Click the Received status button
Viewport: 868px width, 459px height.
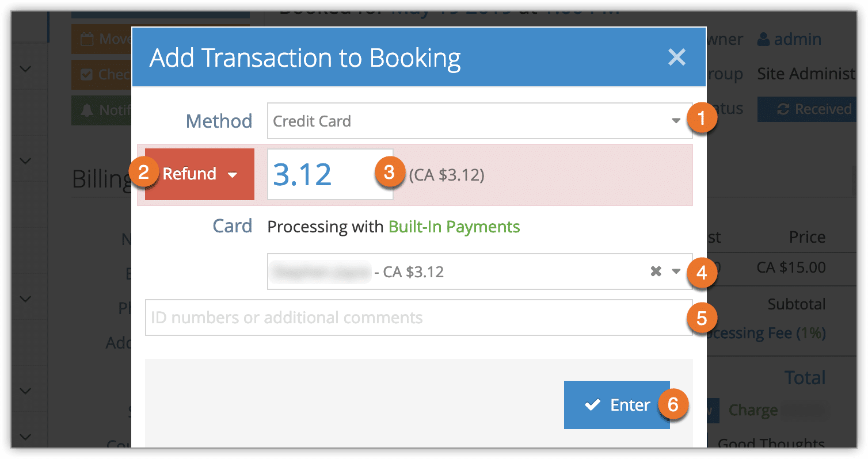coord(806,109)
